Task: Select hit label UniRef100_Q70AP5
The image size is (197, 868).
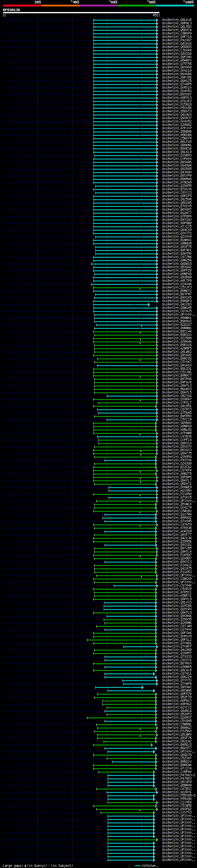Action: [177, 84]
